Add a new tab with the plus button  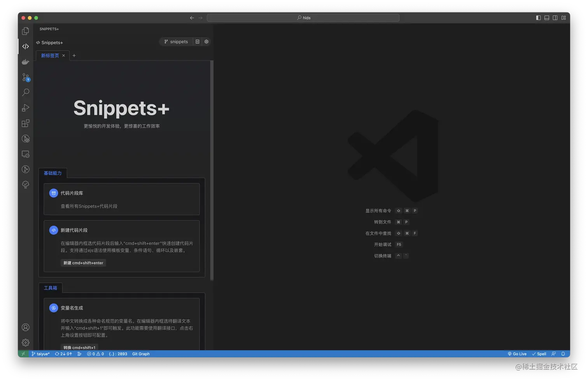pos(74,56)
